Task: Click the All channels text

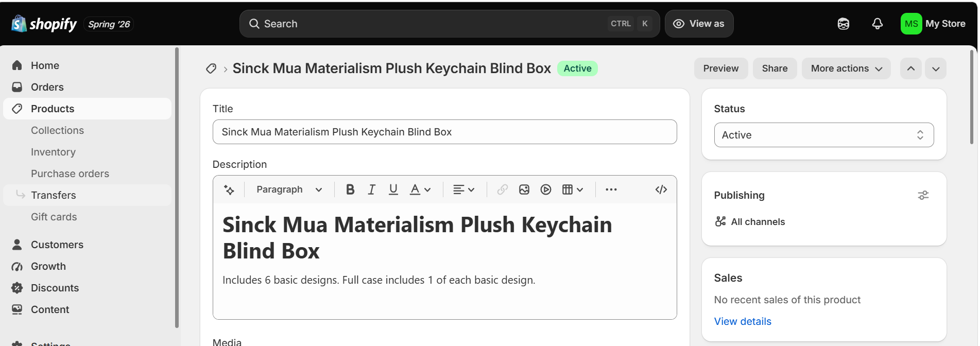Action: [x=758, y=222]
